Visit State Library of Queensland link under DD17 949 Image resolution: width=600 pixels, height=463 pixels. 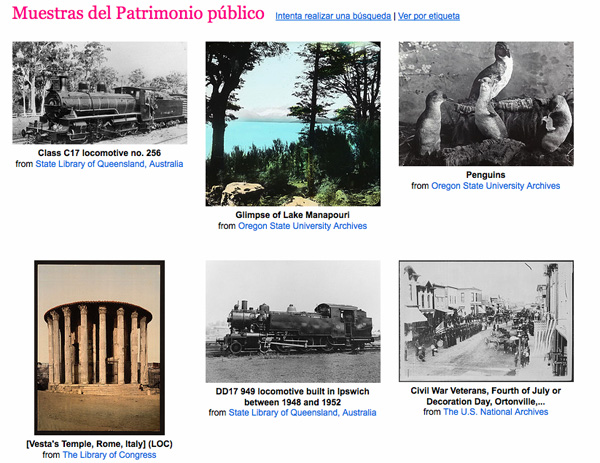tap(302, 412)
